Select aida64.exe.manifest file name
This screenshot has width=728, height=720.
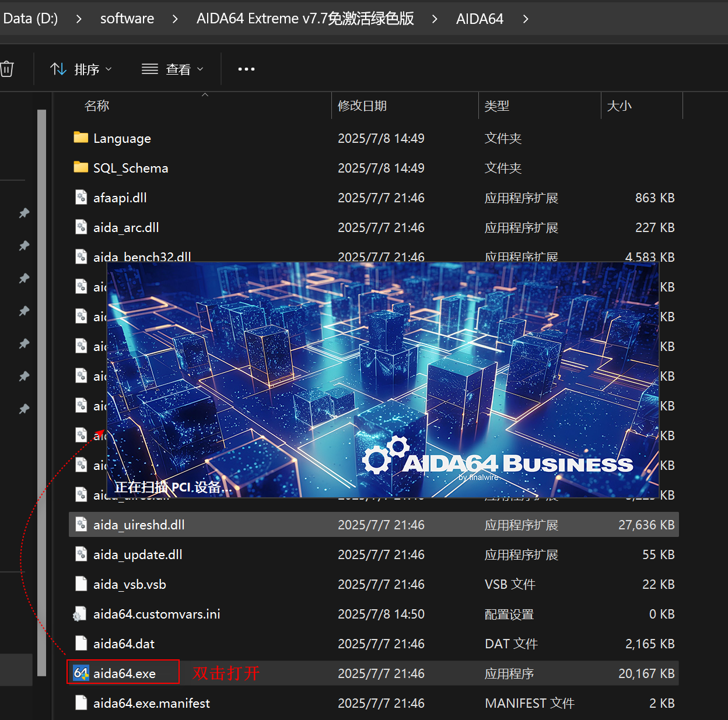(152, 703)
